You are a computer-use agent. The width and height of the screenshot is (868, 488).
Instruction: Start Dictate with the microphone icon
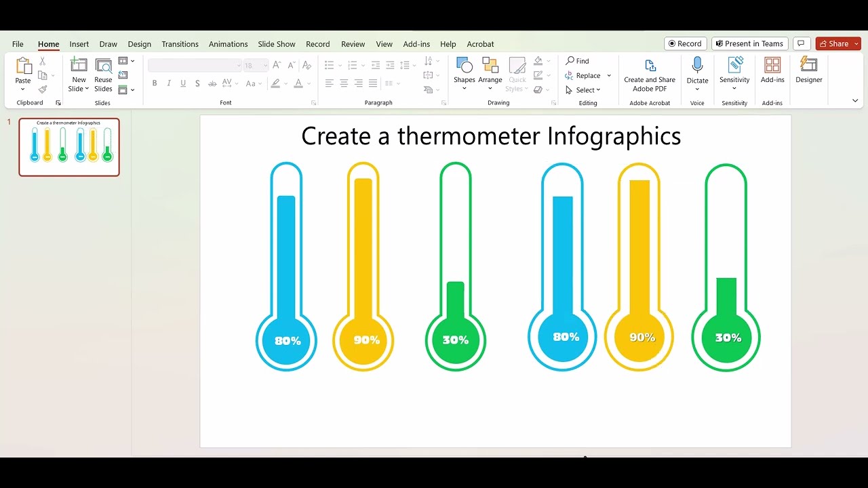tap(697, 66)
